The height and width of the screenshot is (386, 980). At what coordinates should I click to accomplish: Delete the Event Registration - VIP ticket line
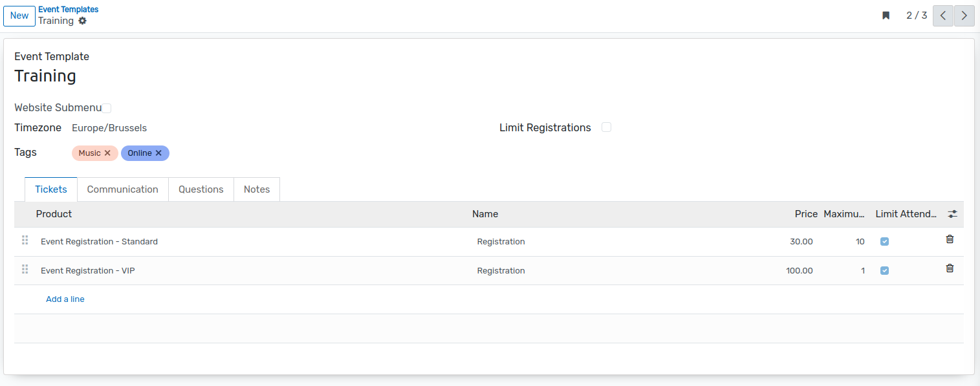[950, 268]
